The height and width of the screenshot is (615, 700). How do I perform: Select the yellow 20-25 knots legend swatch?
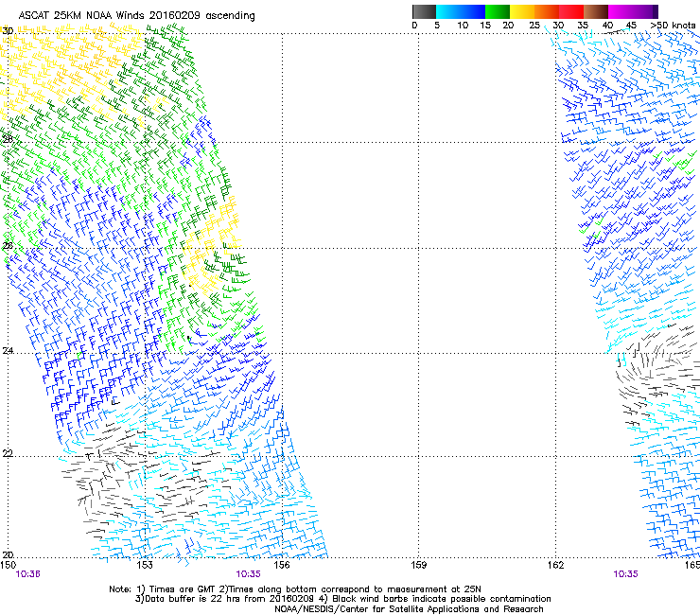pos(522,11)
